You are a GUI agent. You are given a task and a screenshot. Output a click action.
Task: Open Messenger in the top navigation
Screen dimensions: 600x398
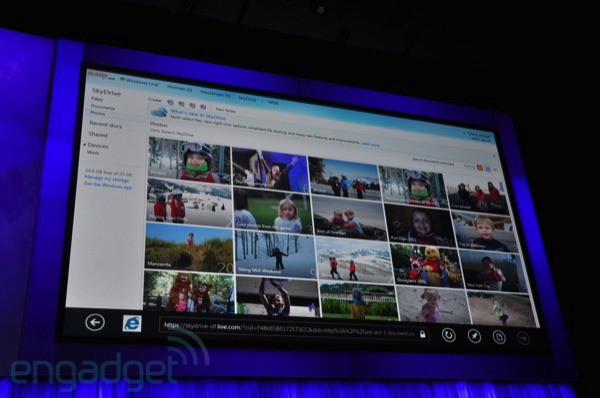(215, 94)
